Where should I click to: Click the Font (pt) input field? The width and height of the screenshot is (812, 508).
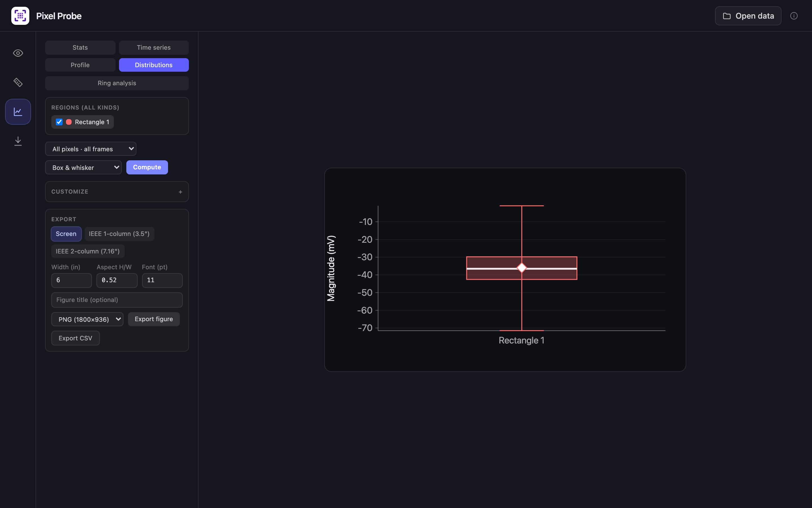tap(162, 280)
